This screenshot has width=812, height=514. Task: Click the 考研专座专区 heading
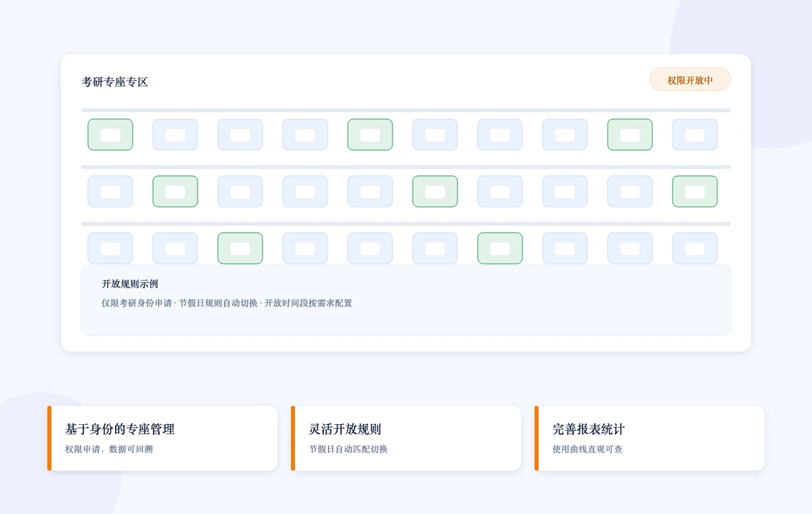pos(114,82)
